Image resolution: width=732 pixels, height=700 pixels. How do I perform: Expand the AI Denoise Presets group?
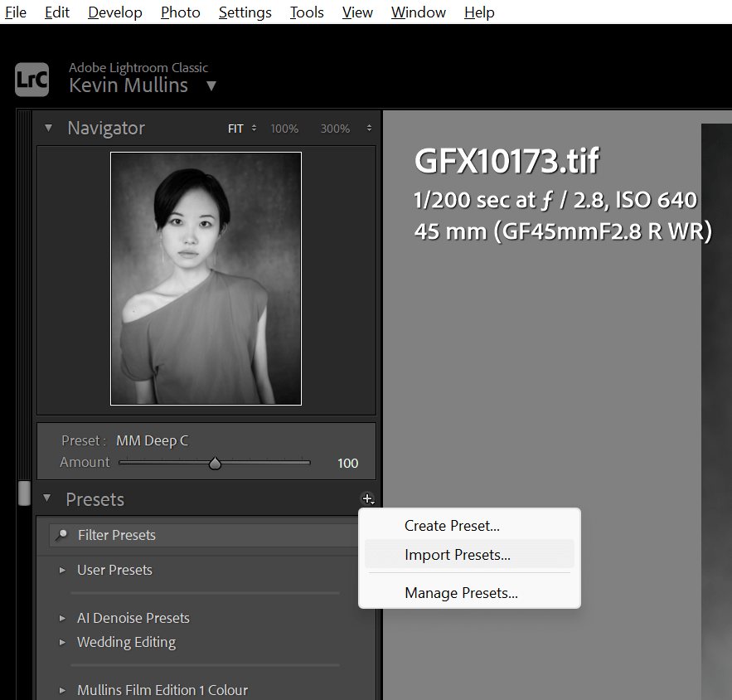coord(64,618)
